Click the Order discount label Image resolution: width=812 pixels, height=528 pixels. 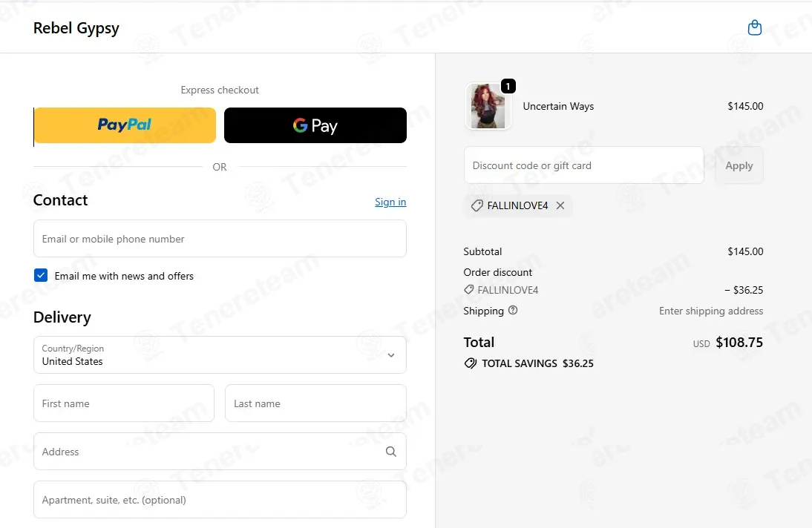pos(497,272)
